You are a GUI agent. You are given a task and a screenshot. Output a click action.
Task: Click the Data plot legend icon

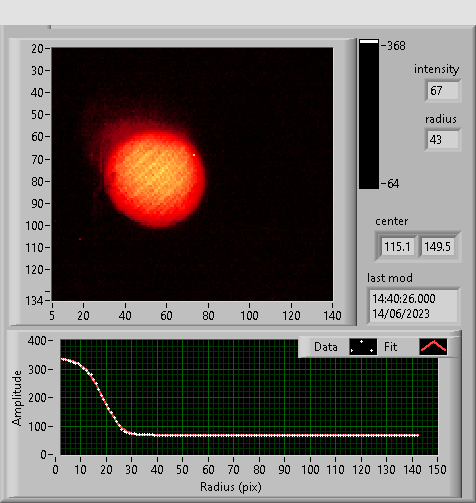pos(363,347)
